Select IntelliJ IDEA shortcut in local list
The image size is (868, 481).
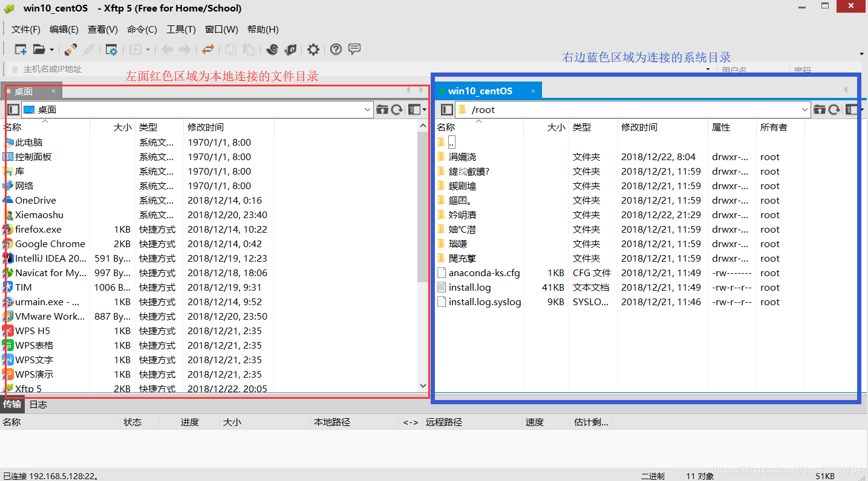(50, 259)
